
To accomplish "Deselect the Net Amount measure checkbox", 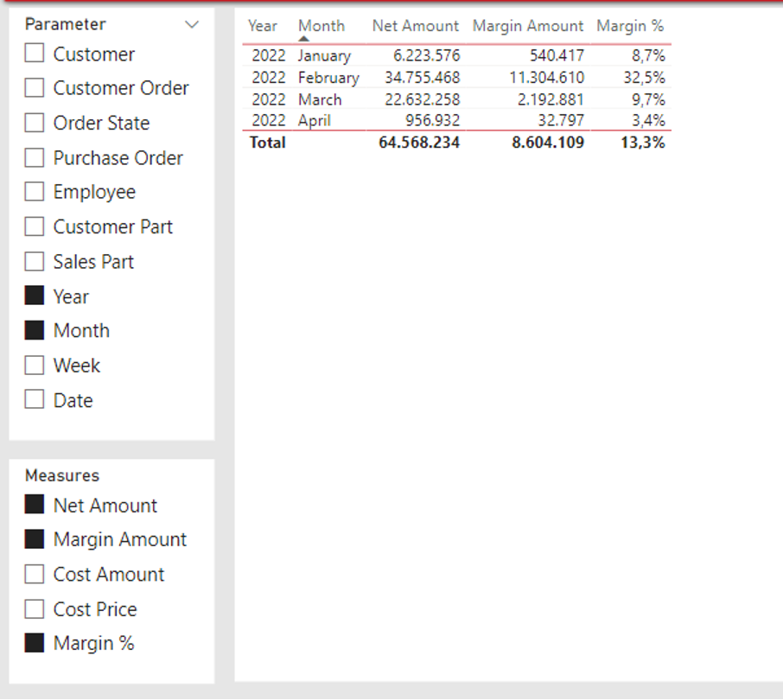I will (x=35, y=505).
